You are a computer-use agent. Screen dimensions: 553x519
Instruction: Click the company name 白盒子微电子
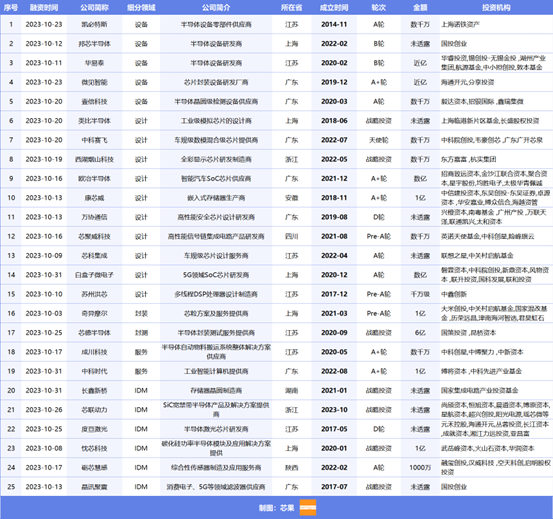[94, 275]
